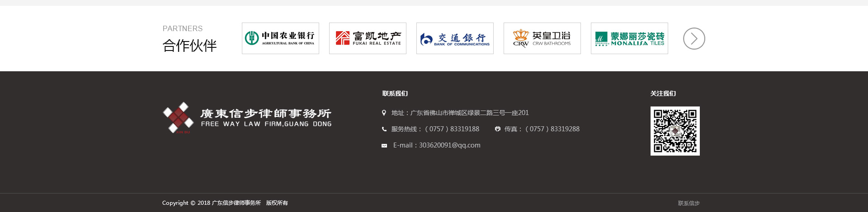Click the envelope icon beside E-mail
Image resolution: width=868 pixels, height=212 pixels.
coord(384,146)
